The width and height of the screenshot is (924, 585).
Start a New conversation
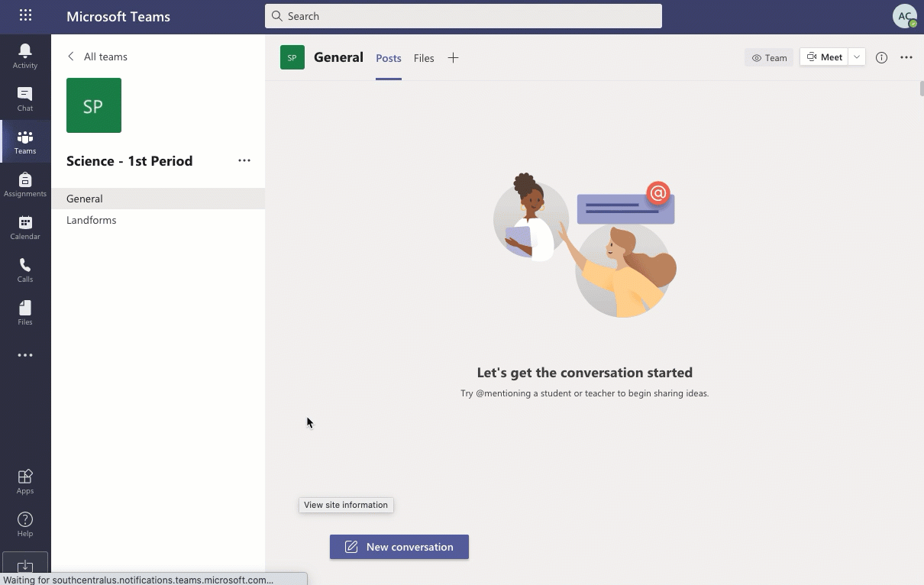(x=399, y=547)
